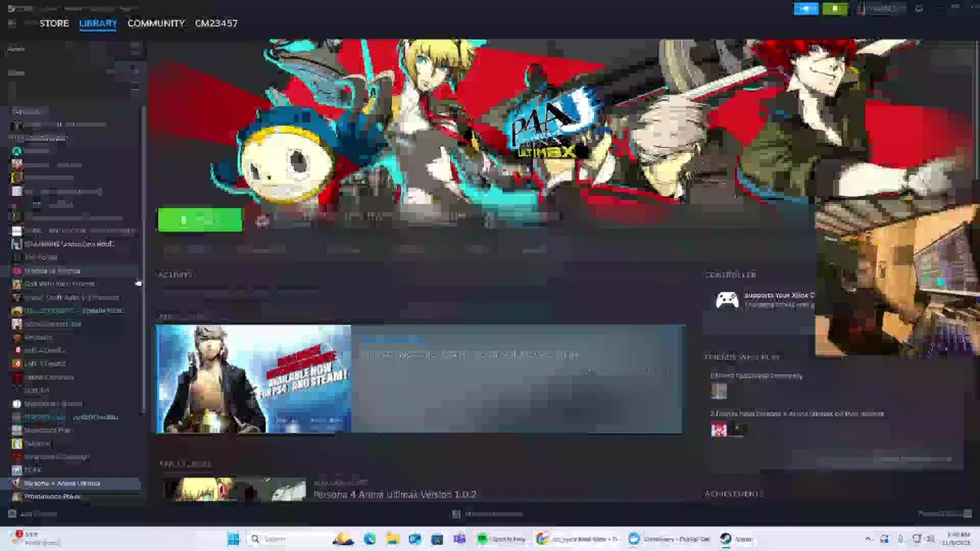The image size is (980, 551).
Task: Open the CM23457 profile tab
Action: pyautogui.click(x=216, y=23)
